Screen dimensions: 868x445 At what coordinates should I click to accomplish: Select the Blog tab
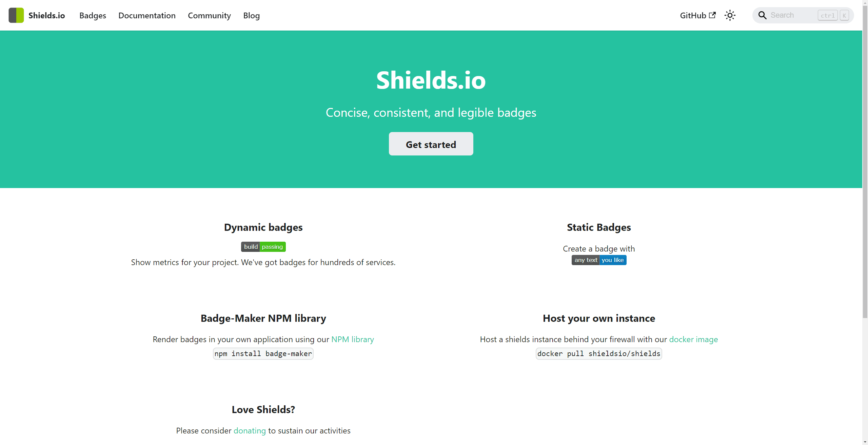(x=251, y=15)
